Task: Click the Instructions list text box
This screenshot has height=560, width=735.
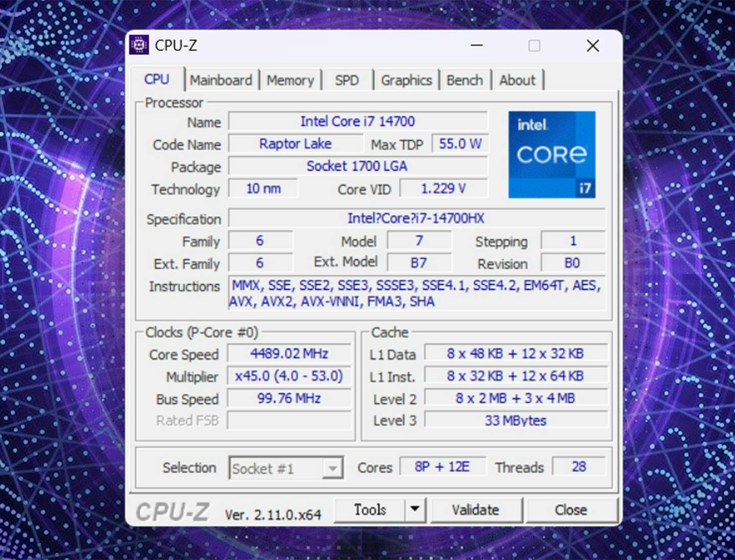Action: pos(416,293)
